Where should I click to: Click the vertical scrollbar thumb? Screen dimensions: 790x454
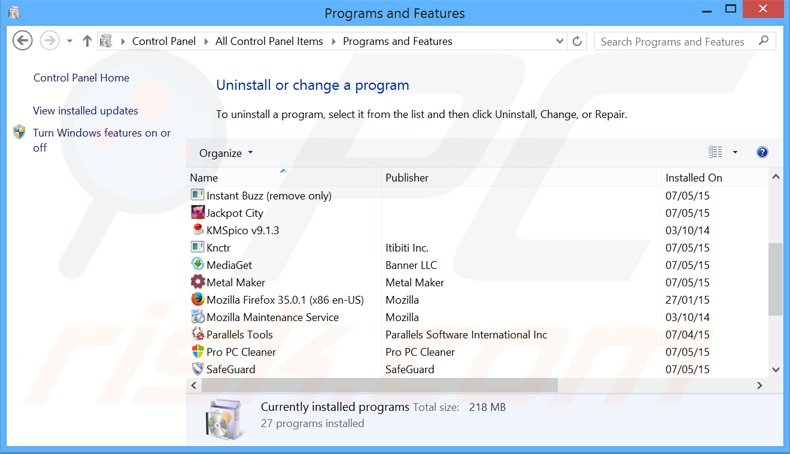pos(776,279)
